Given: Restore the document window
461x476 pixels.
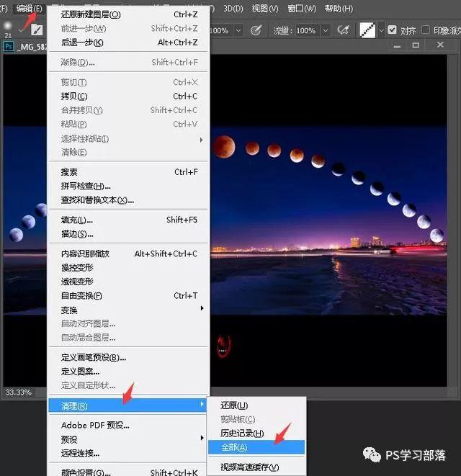Looking at the screenshot, I should (x=416, y=45).
